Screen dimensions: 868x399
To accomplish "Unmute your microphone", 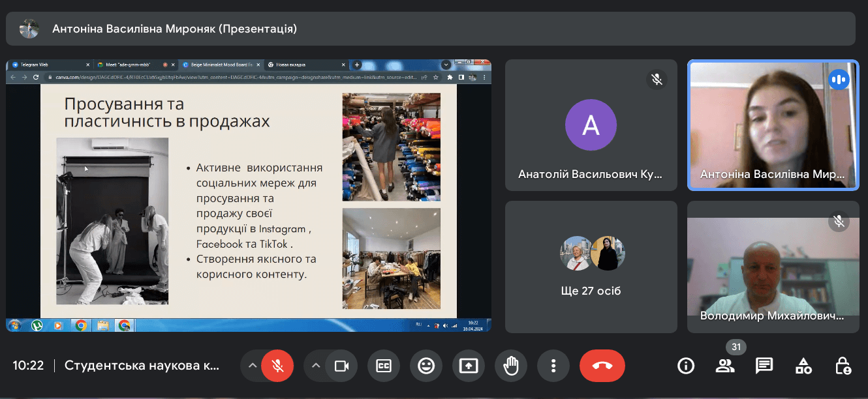I will (x=277, y=366).
